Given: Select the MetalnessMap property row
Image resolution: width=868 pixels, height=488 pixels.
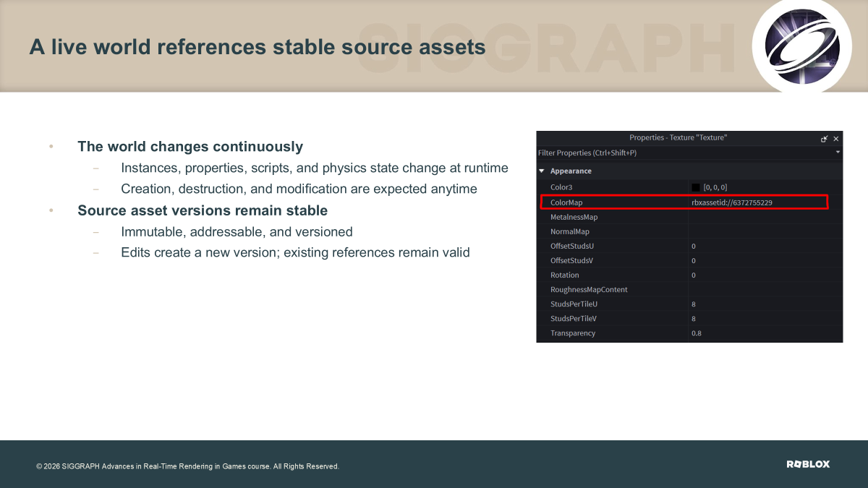Looking at the screenshot, I should click(x=689, y=217).
